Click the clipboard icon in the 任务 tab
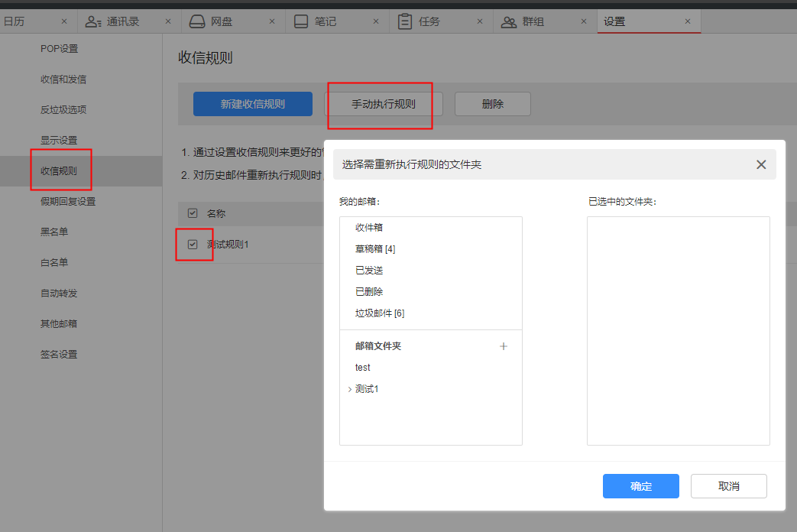This screenshot has height=532, width=797. [405, 21]
